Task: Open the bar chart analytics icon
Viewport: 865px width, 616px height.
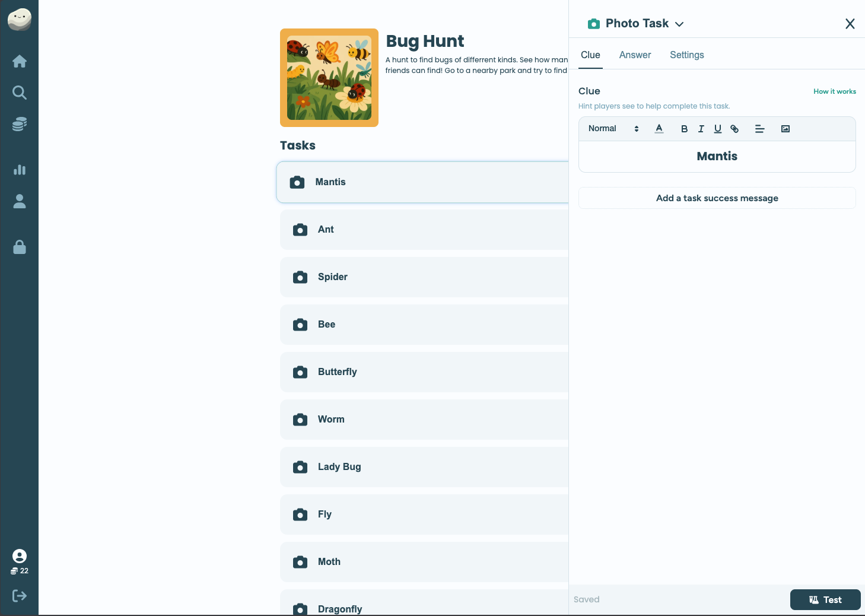Action: [x=20, y=170]
